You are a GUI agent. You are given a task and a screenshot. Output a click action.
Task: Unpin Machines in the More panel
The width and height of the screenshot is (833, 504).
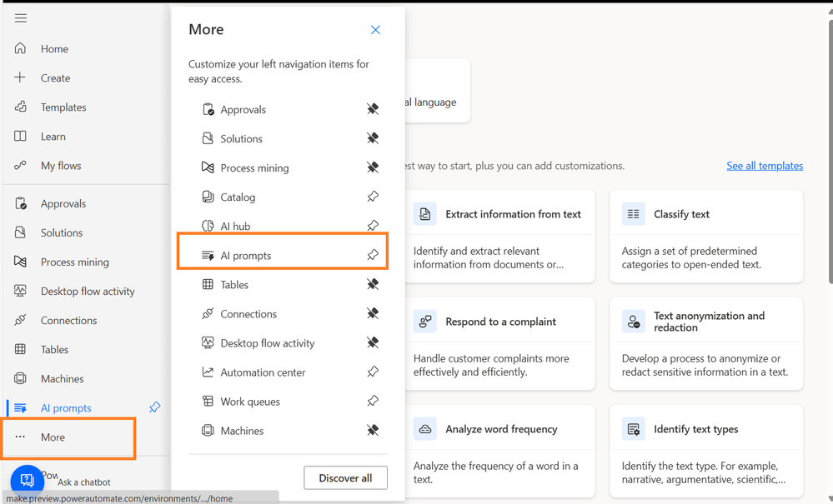coord(373,430)
